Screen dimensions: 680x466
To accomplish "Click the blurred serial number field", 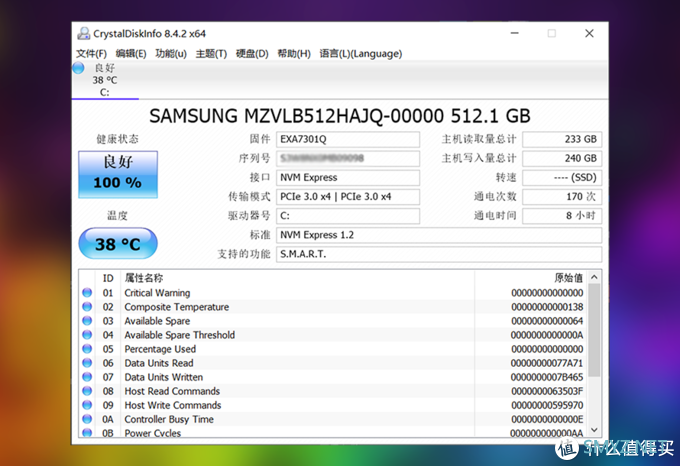I will pos(348,158).
